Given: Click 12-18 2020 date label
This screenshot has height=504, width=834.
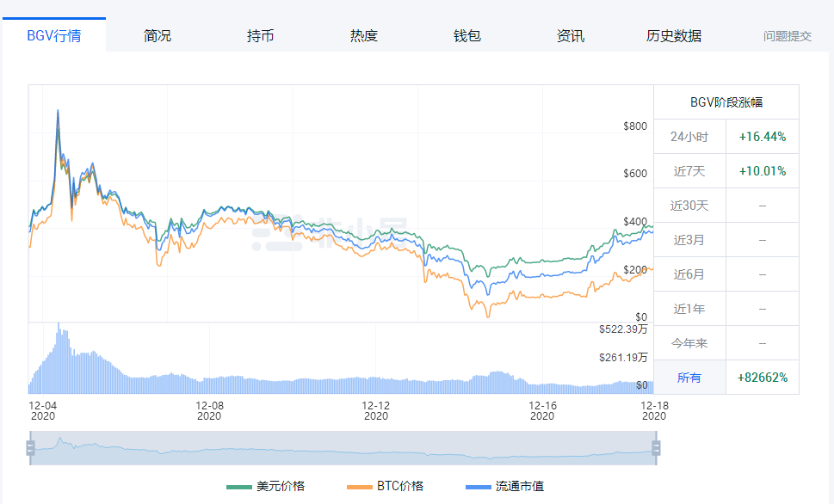Looking at the screenshot, I should (654, 410).
